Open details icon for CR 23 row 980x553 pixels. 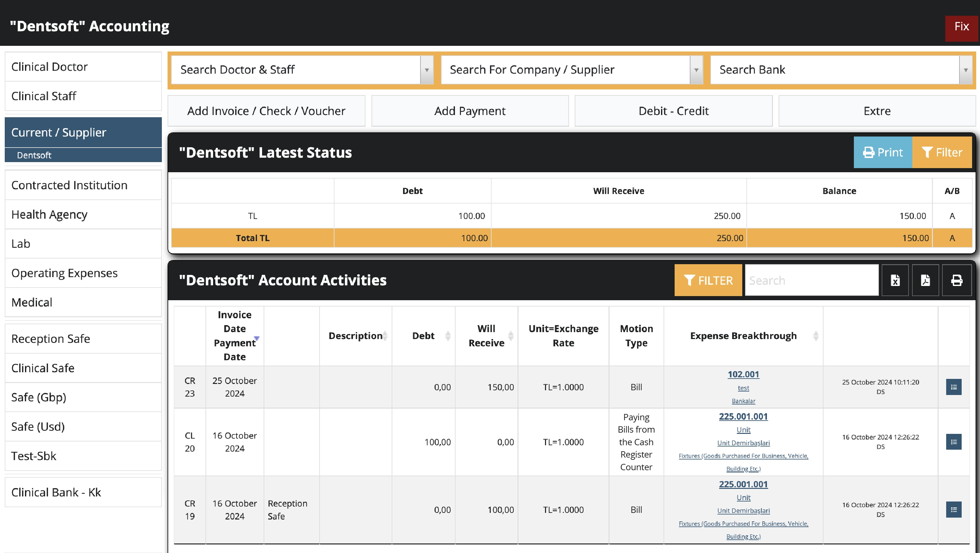(x=953, y=387)
